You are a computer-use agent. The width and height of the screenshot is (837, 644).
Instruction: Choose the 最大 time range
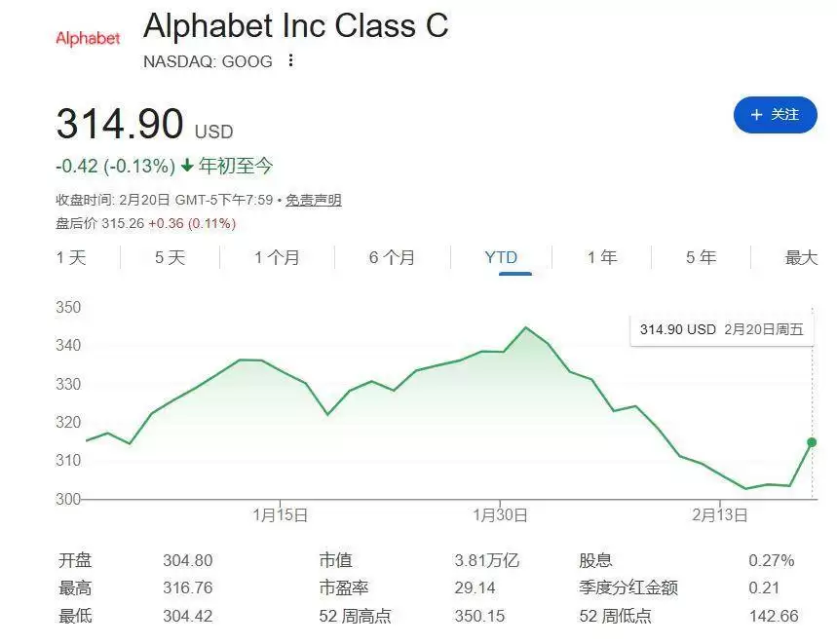(800, 257)
